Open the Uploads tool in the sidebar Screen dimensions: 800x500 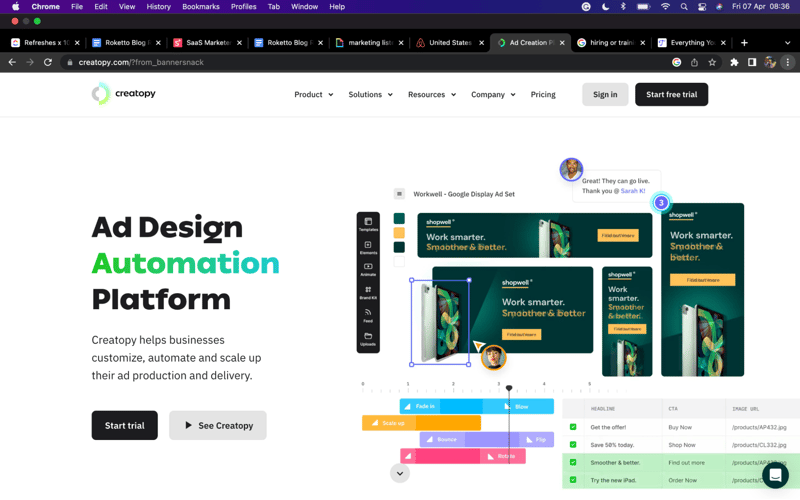pyautogui.click(x=368, y=339)
